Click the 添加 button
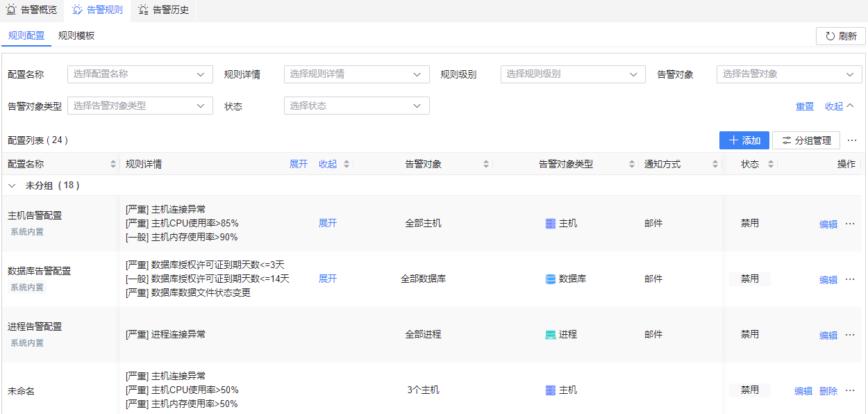Viewport: 868px width, 414px height. coord(744,140)
